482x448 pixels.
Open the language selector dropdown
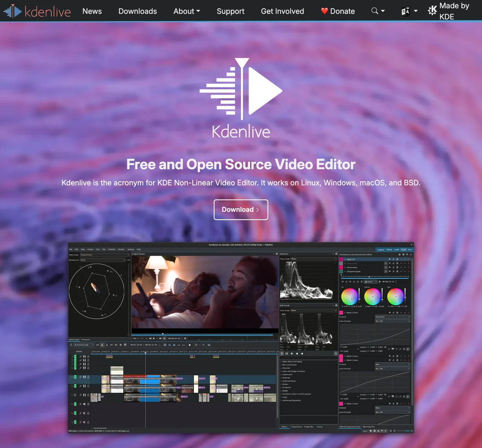click(x=410, y=11)
